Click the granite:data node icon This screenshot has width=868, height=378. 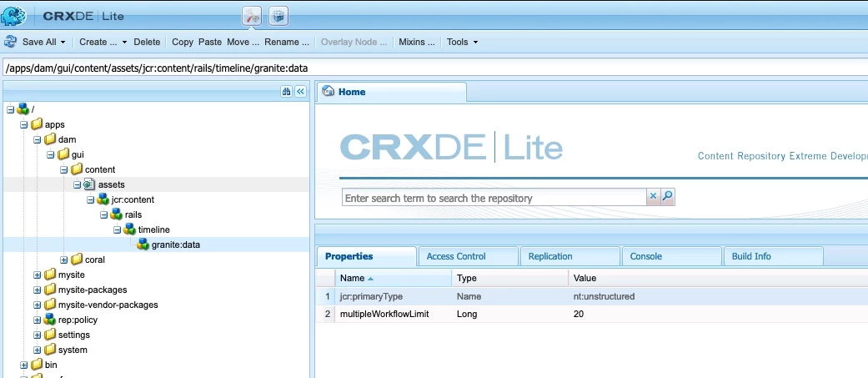[x=143, y=244]
